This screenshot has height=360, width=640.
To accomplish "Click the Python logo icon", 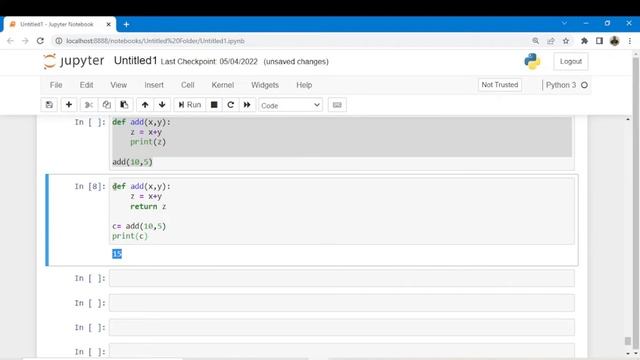I will click(x=532, y=61).
